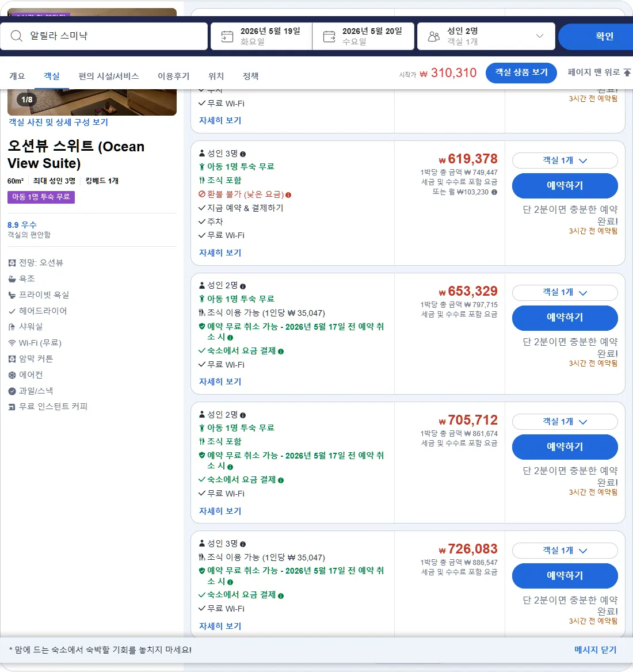Click info icon by 성인 3명 in ₩619,378 offer

[x=243, y=154]
